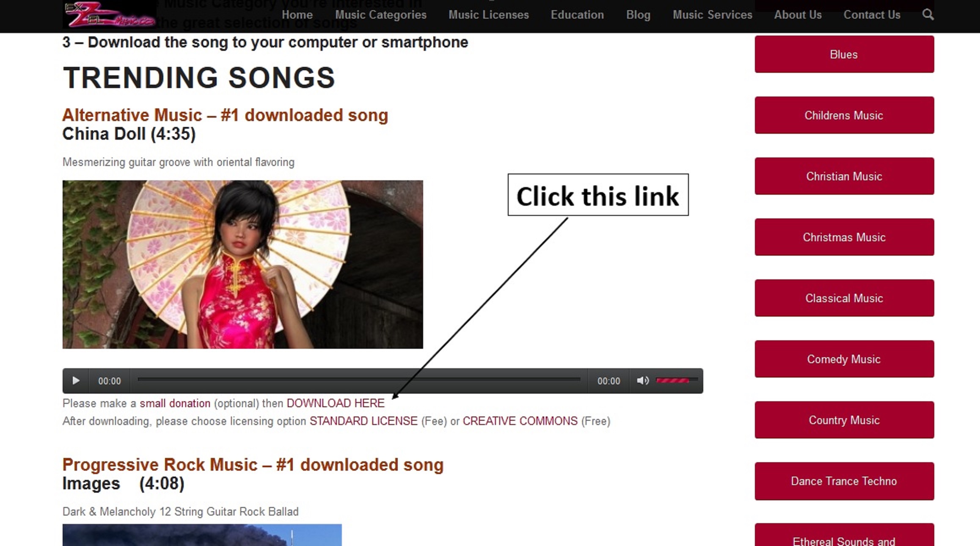Viewport: 980px width, 546px height.
Task: Seek within the audio progress bar
Action: click(359, 380)
